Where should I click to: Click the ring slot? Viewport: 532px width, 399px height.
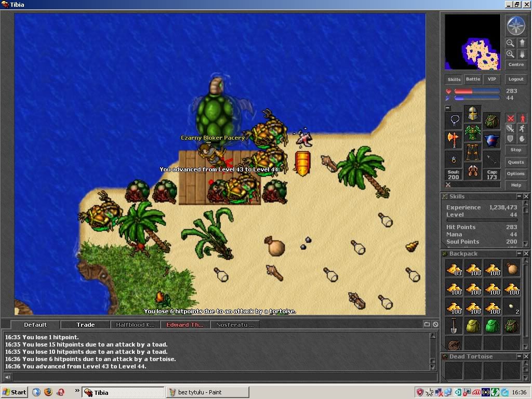[x=454, y=159]
